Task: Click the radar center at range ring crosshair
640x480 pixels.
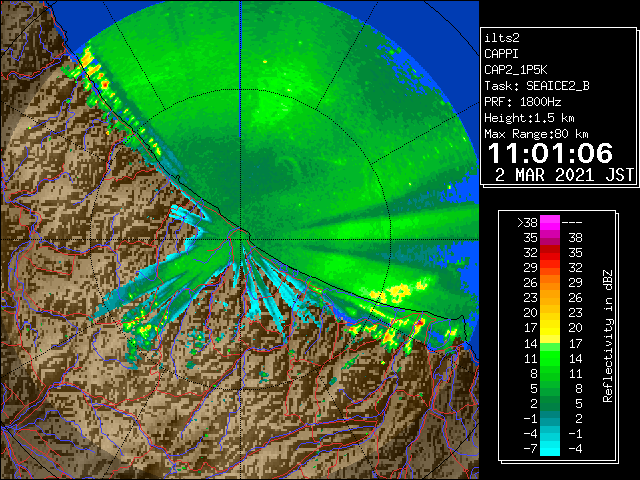Action: (241, 239)
